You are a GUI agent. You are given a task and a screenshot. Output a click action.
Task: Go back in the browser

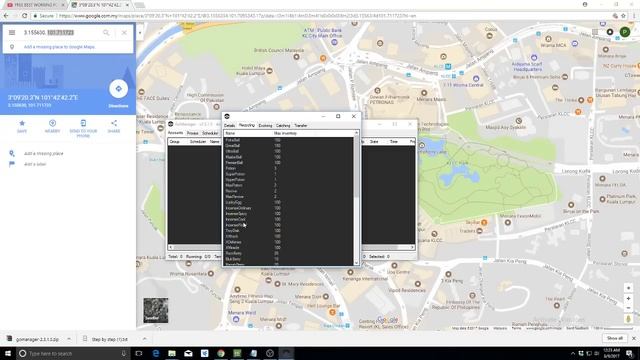6,16
